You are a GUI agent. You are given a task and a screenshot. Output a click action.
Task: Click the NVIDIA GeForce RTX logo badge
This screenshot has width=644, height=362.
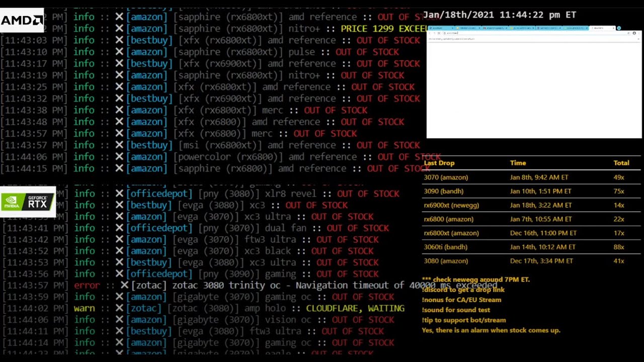[28, 202]
